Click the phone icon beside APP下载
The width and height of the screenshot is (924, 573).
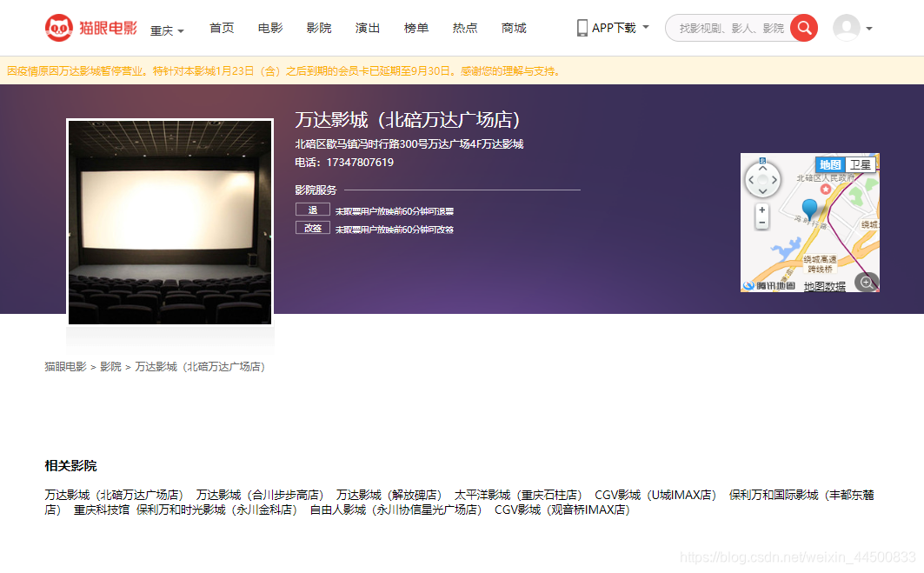(x=582, y=28)
